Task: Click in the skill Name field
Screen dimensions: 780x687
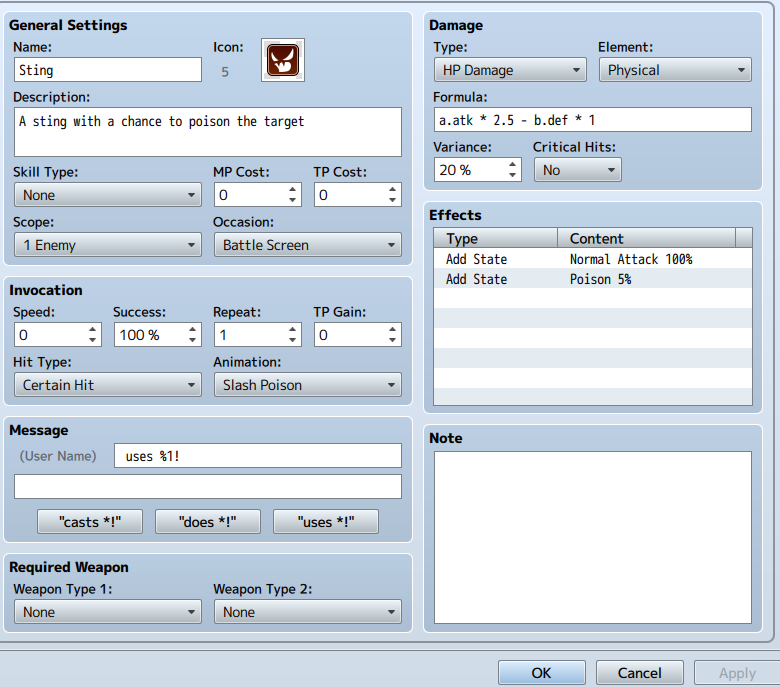Action: tap(107, 70)
